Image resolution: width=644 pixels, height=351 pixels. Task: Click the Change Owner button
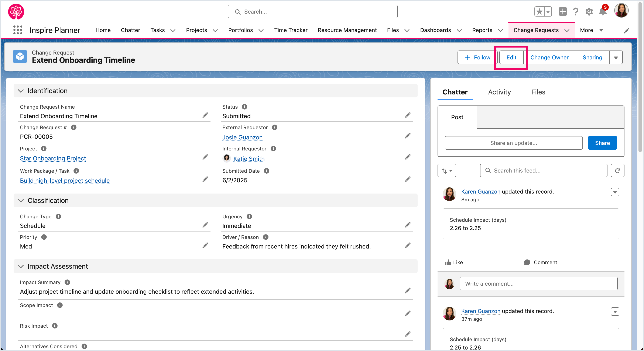[x=549, y=58]
